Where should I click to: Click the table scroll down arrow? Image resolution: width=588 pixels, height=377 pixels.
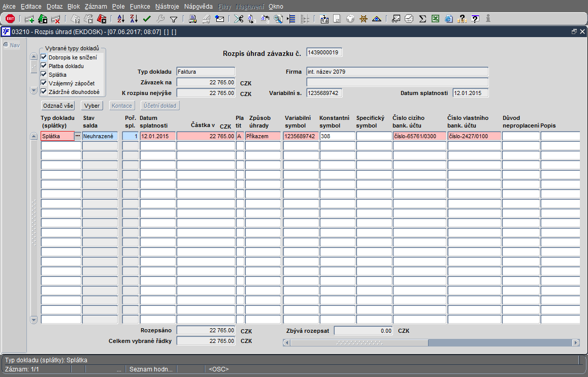coord(34,320)
